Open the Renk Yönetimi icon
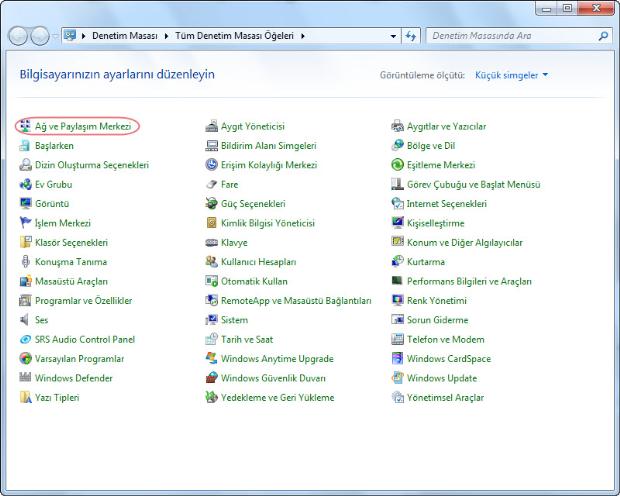 (x=397, y=301)
